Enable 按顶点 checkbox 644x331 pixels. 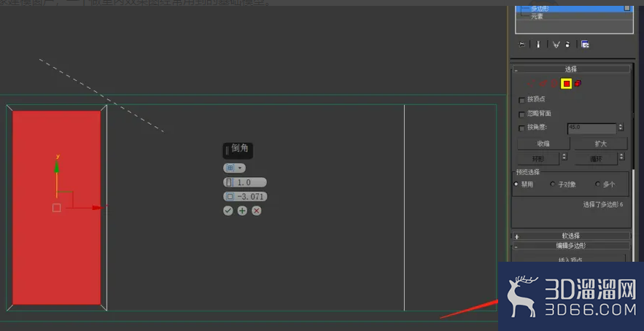click(x=521, y=100)
